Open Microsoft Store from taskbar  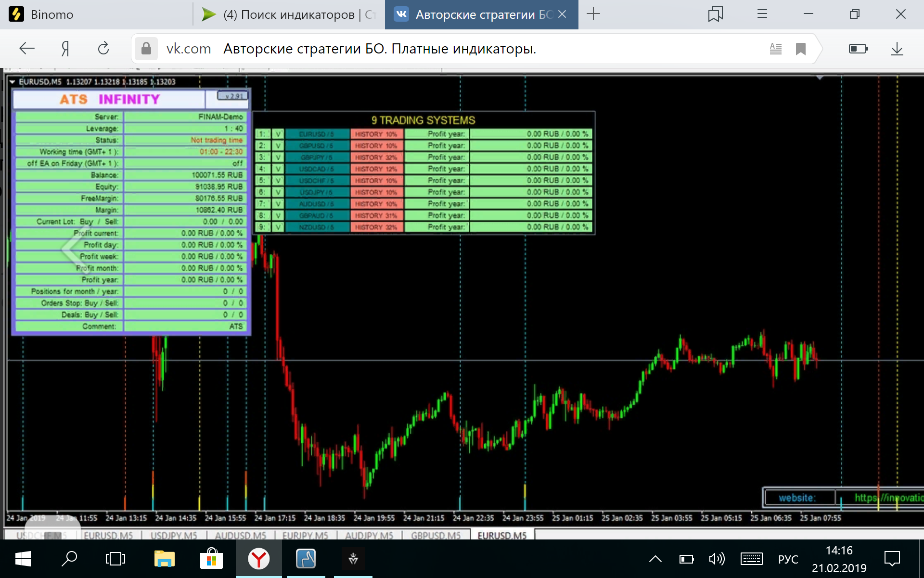click(211, 559)
